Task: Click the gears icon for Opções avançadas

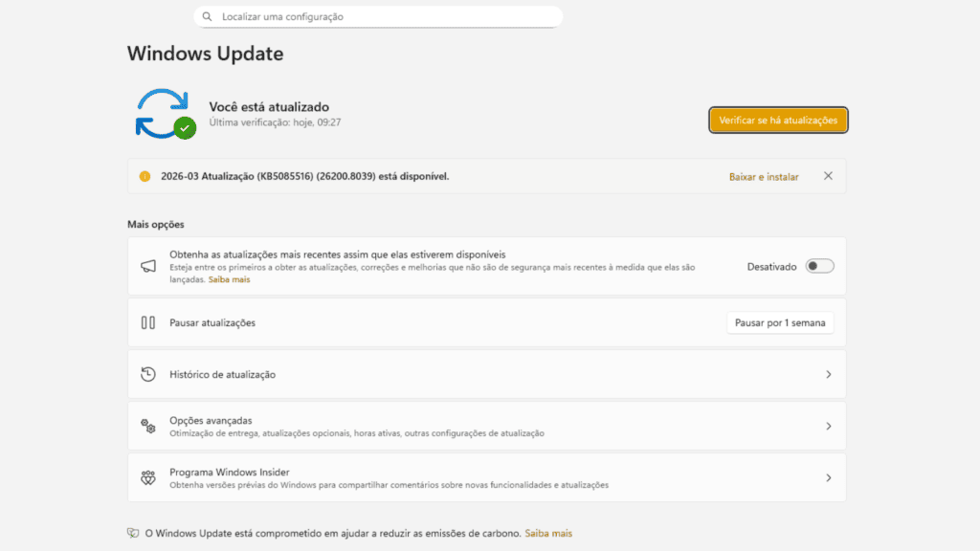Action: (148, 426)
